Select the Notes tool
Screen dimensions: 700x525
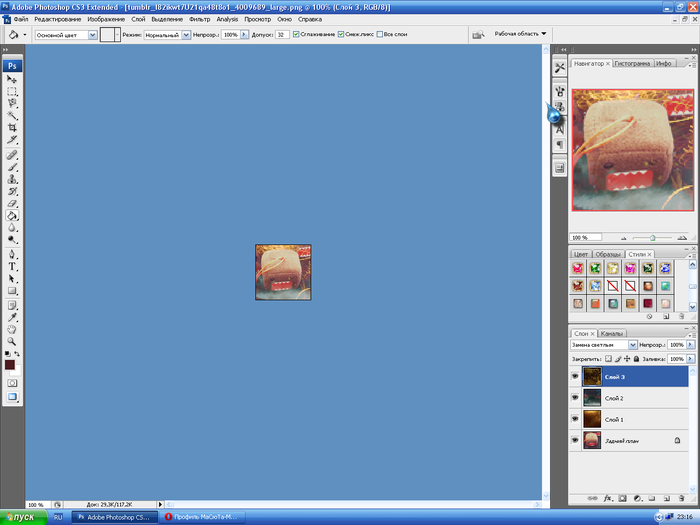tap(12, 306)
